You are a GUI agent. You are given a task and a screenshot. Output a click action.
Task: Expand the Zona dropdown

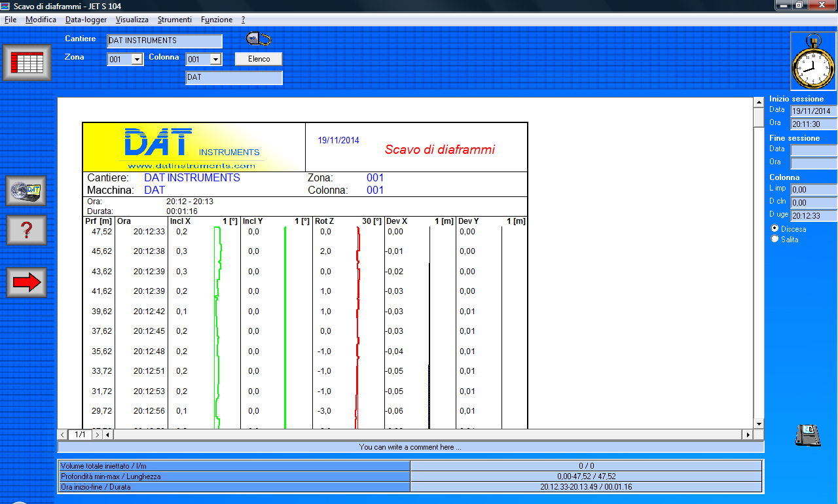pos(137,60)
